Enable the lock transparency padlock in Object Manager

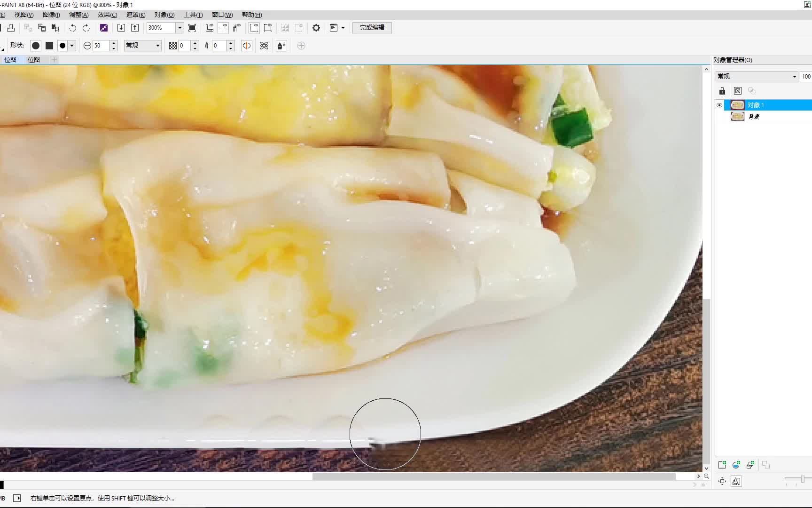coord(722,91)
